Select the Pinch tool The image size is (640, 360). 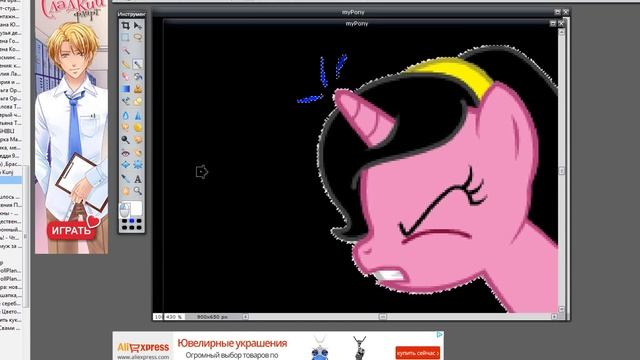[x=138, y=165]
